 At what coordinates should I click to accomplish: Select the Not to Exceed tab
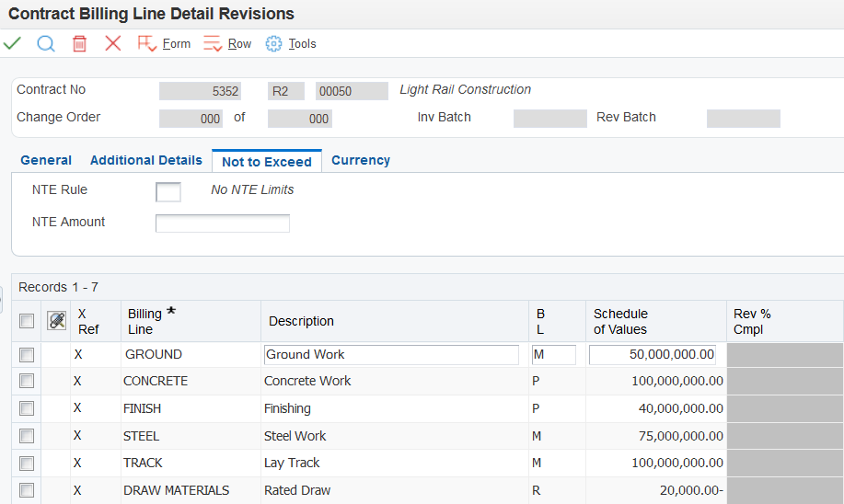point(267,161)
